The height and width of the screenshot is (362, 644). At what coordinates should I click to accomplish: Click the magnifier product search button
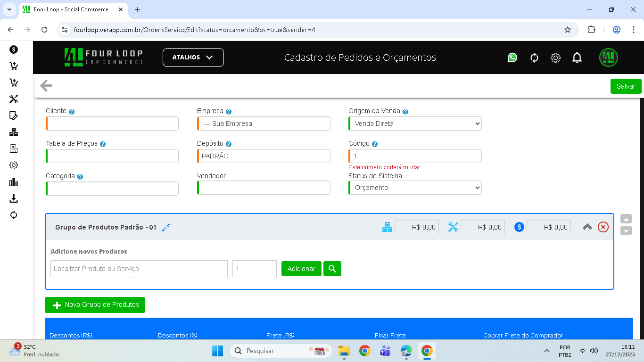click(x=332, y=269)
